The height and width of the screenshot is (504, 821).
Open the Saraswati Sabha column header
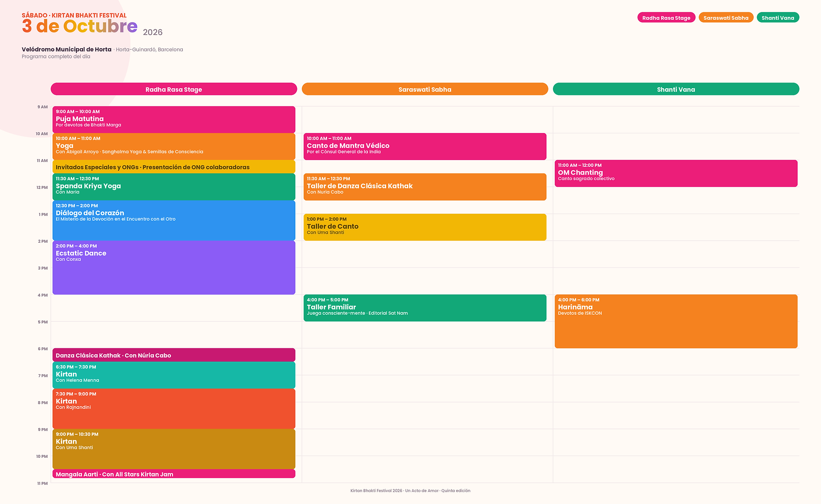point(425,89)
